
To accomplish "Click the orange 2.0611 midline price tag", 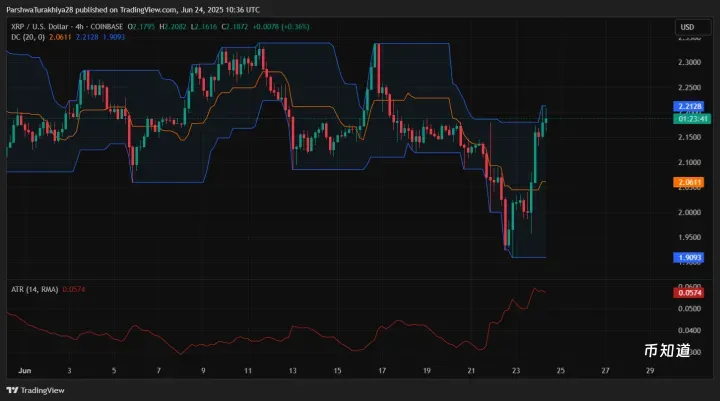I will [x=688, y=182].
